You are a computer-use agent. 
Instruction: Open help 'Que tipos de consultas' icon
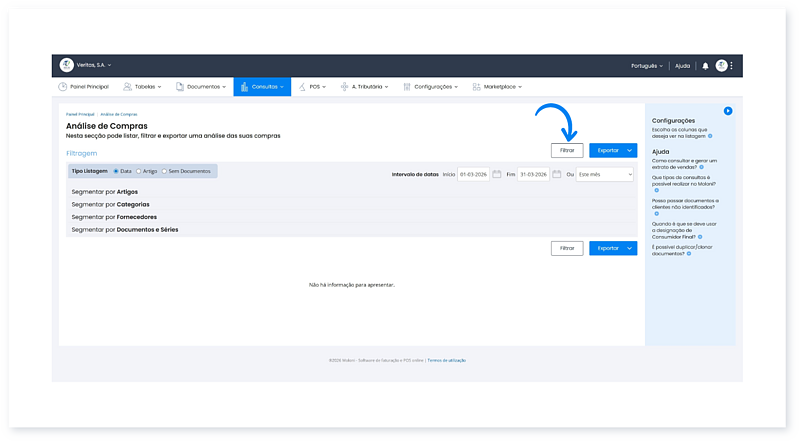tap(657, 190)
